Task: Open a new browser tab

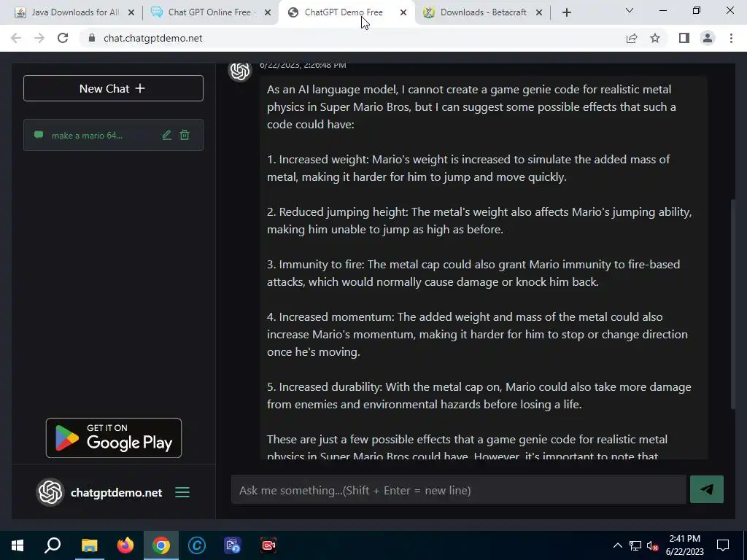Action: tap(566, 12)
